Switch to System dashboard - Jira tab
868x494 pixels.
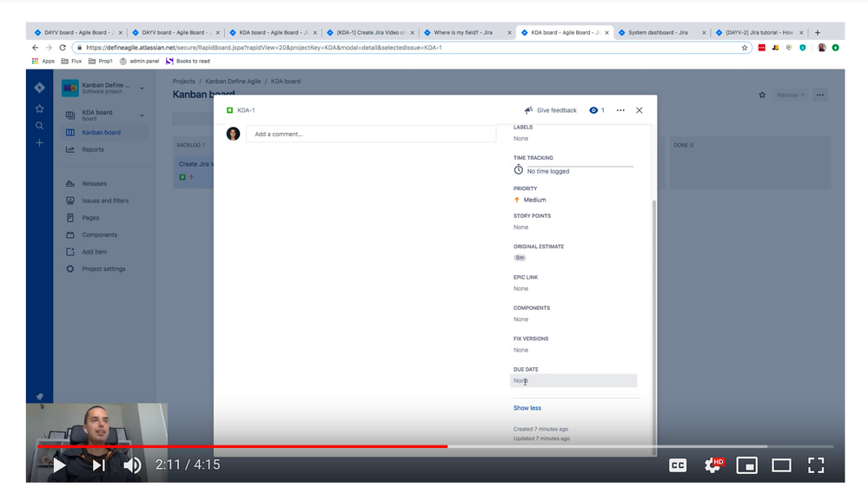(659, 33)
